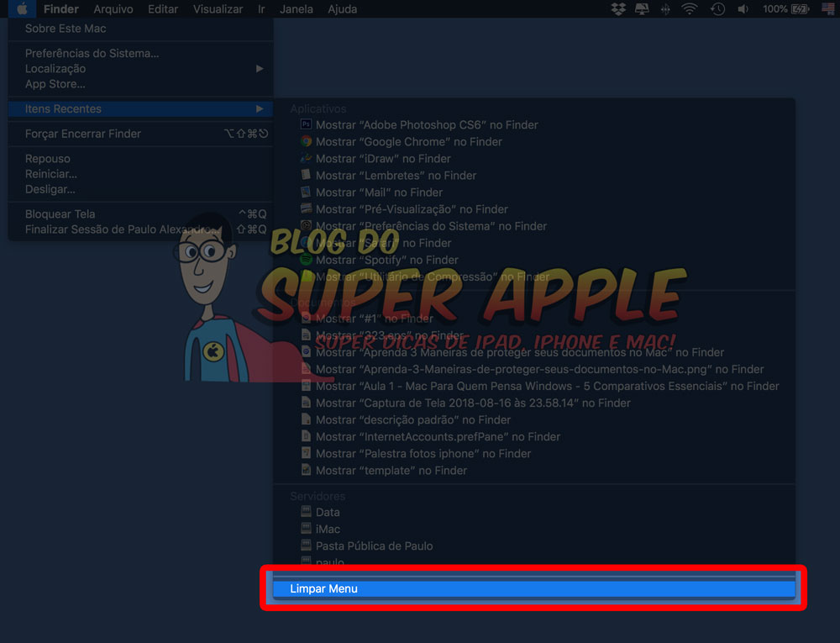The width and height of the screenshot is (840, 643).
Task: Show "Google Chrome" in Finder
Action: [408, 142]
